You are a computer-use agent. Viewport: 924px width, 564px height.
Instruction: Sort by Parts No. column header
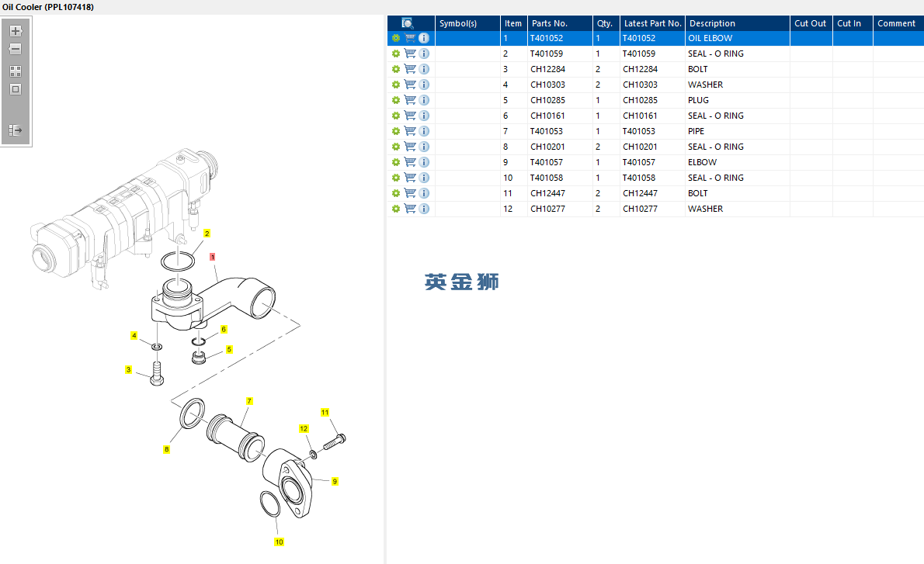560,23
